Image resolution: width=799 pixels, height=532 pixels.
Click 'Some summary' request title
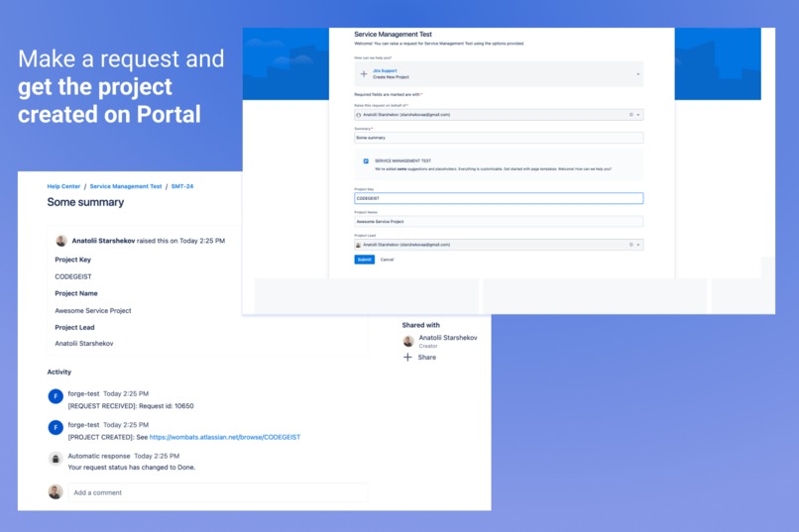pyautogui.click(x=85, y=202)
